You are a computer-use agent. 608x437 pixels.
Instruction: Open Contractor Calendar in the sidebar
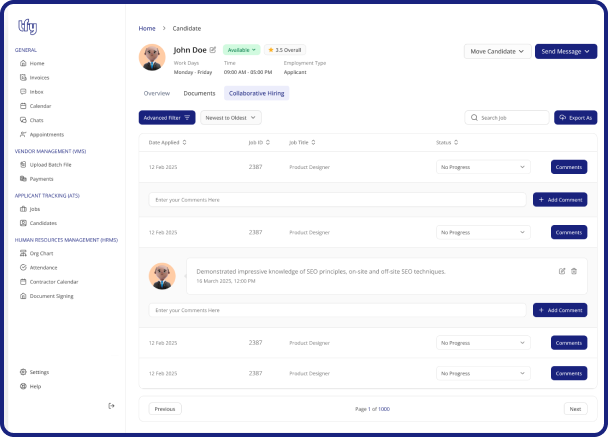49,282
